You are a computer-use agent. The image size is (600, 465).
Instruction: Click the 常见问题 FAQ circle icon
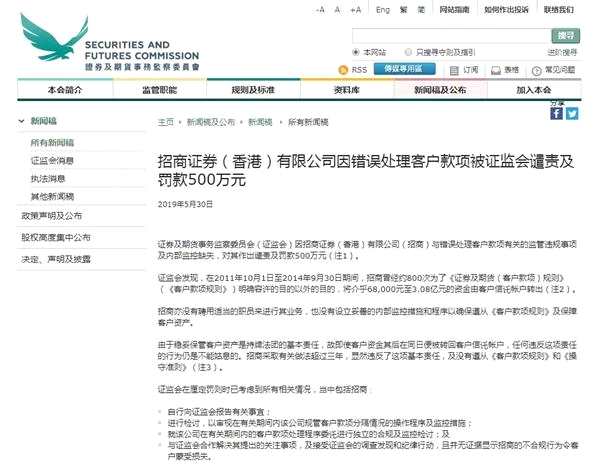click(536, 70)
